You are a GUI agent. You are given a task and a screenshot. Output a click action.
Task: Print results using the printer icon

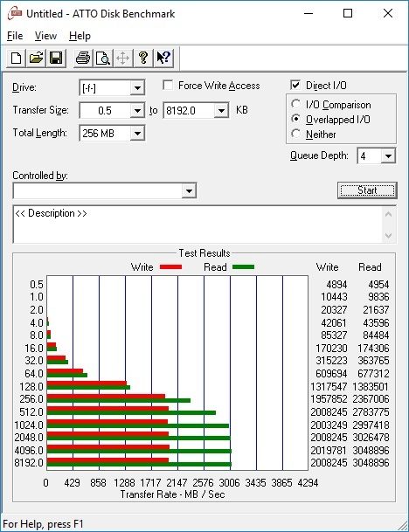pyautogui.click(x=83, y=59)
